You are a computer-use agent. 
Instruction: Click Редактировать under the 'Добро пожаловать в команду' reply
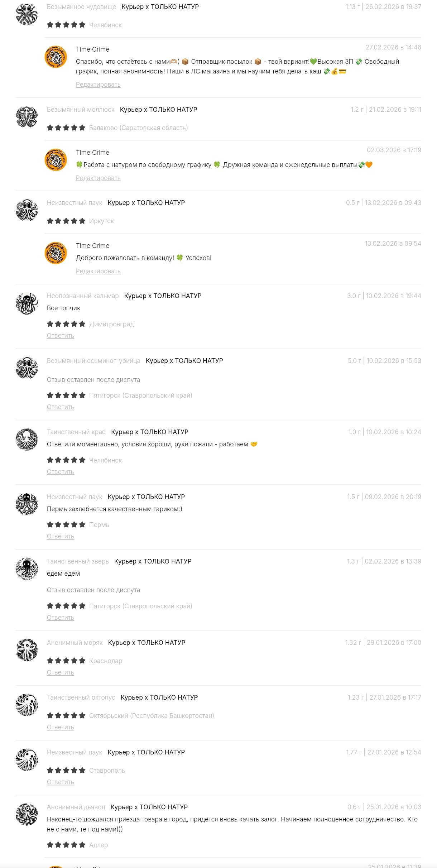98,271
